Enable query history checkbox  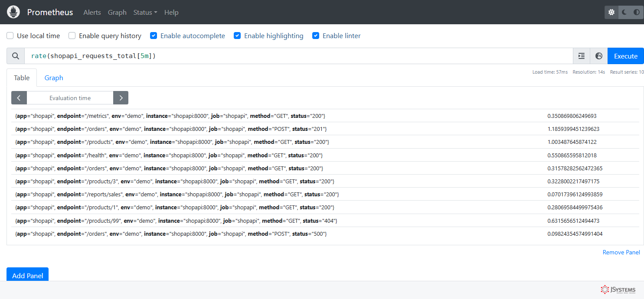pos(72,36)
